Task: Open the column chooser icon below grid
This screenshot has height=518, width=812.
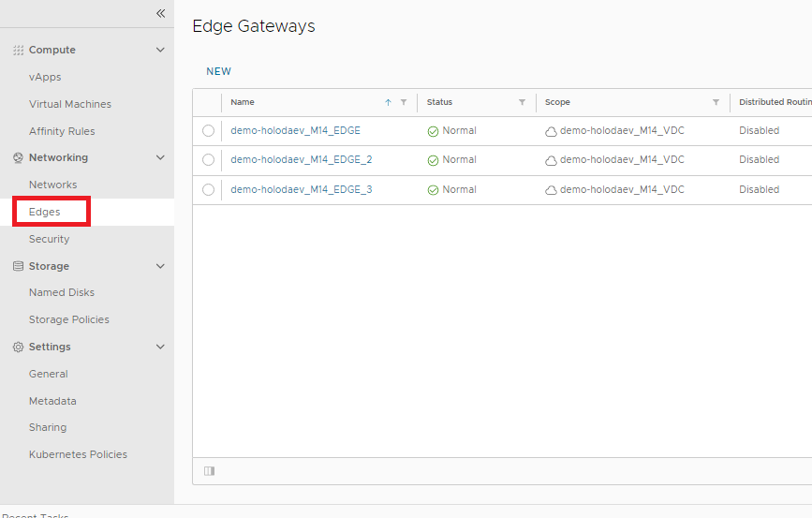Action: point(209,471)
